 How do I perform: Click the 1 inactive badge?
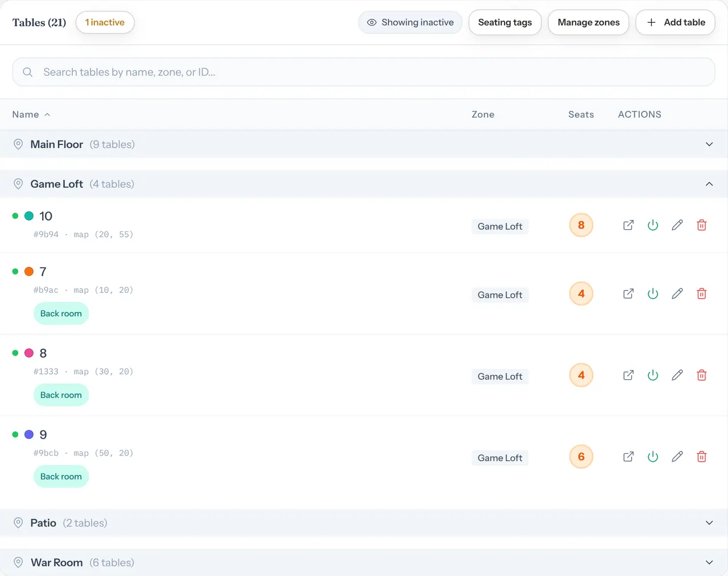[105, 22]
